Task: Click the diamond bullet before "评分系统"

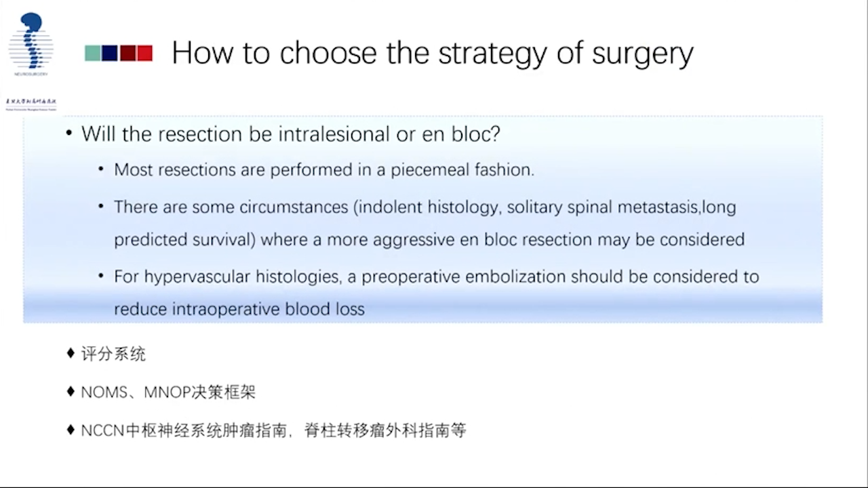Action: 71,353
